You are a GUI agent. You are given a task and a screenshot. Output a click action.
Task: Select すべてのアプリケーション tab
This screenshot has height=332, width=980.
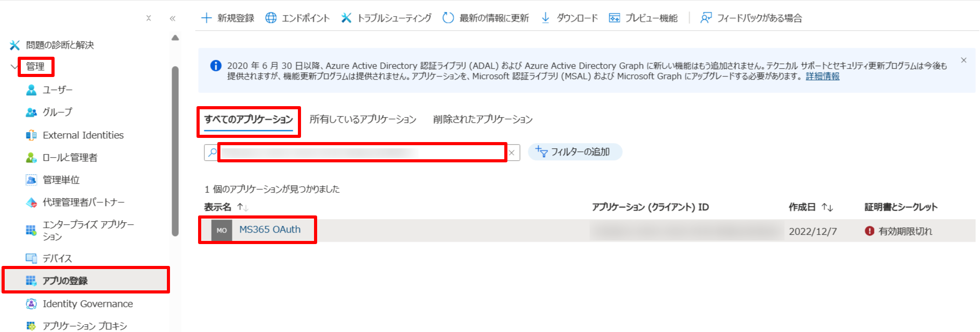click(249, 120)
